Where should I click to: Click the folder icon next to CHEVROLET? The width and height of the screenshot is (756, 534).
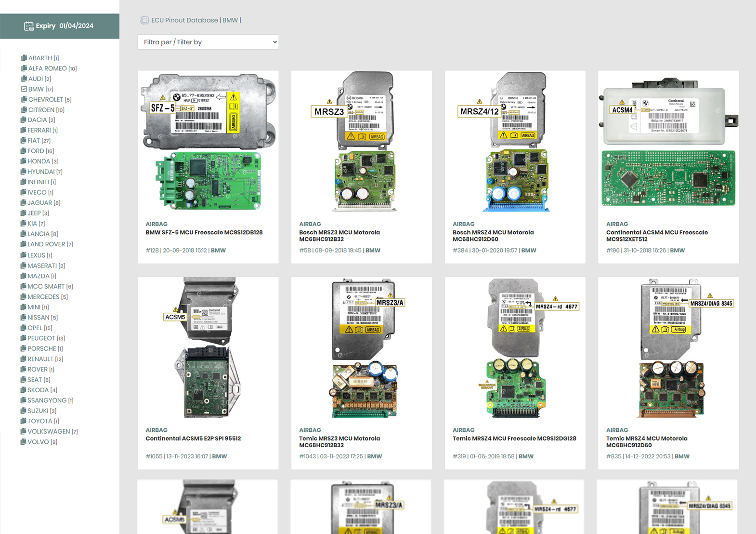point(24,99)
